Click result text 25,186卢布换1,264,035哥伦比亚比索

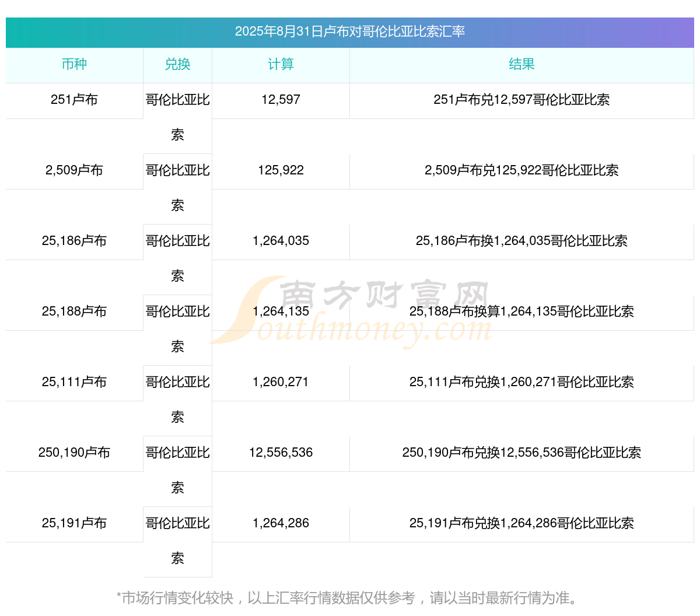tap(521, 241)
